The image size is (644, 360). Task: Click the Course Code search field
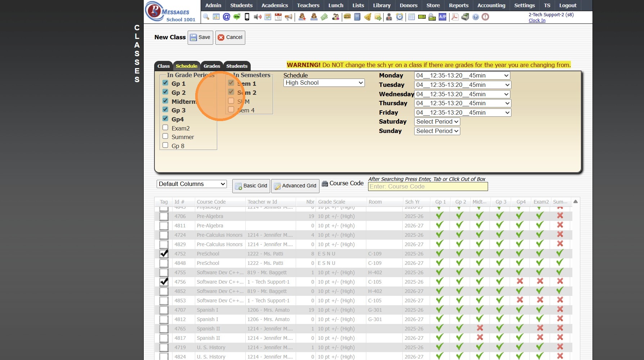(x=428, y=187)
